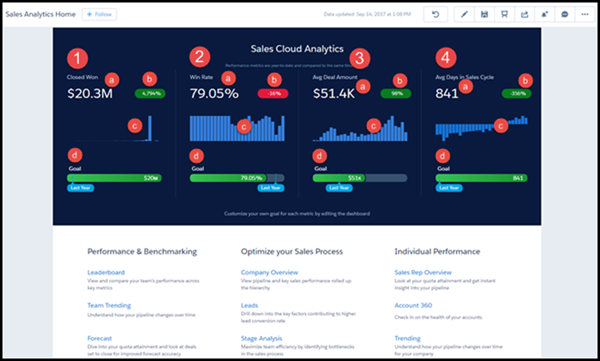This screenshot has width=600, height=361.
Task: Click Last Year marker under Avg Days goal
Action: click(449, 188)
